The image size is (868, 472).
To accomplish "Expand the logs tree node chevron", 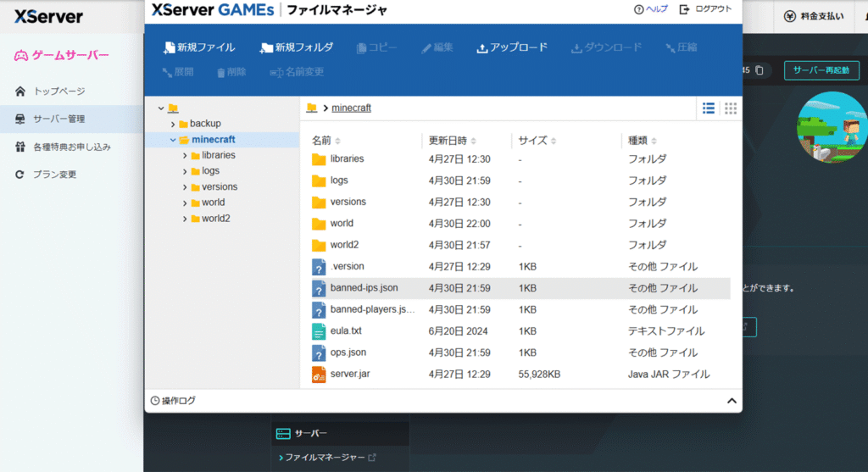I will [185, 171].
